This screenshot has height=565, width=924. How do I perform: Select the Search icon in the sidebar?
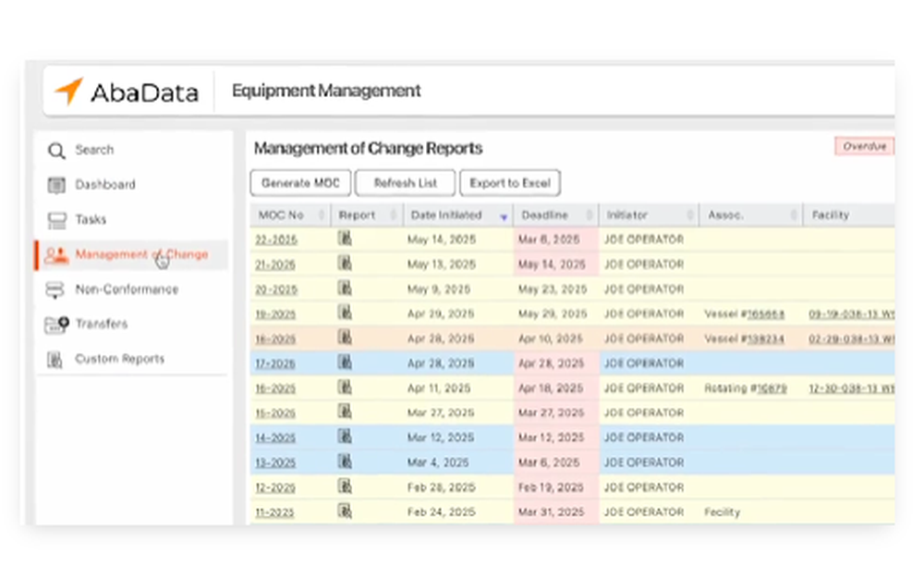56,150
